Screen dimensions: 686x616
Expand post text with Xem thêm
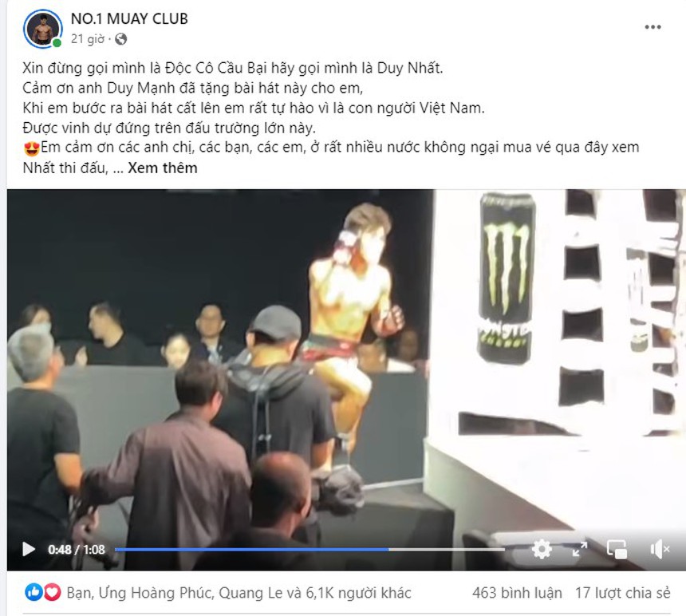162,168
